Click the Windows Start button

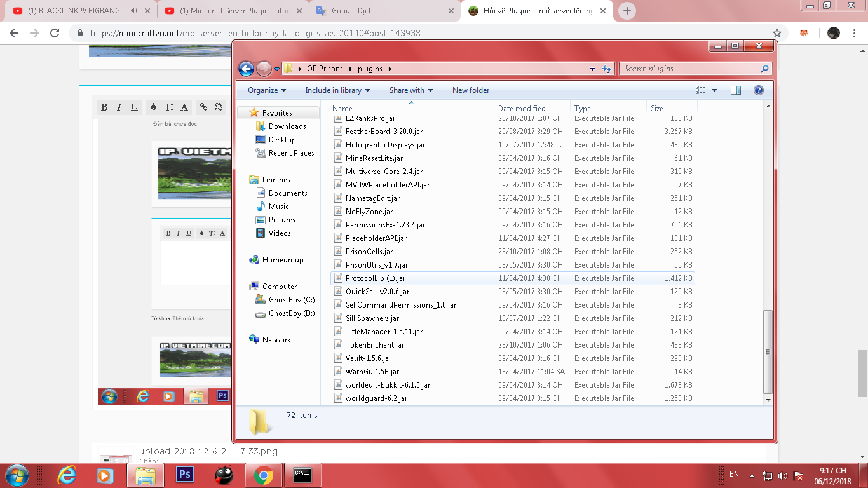(x=17, y=475)
